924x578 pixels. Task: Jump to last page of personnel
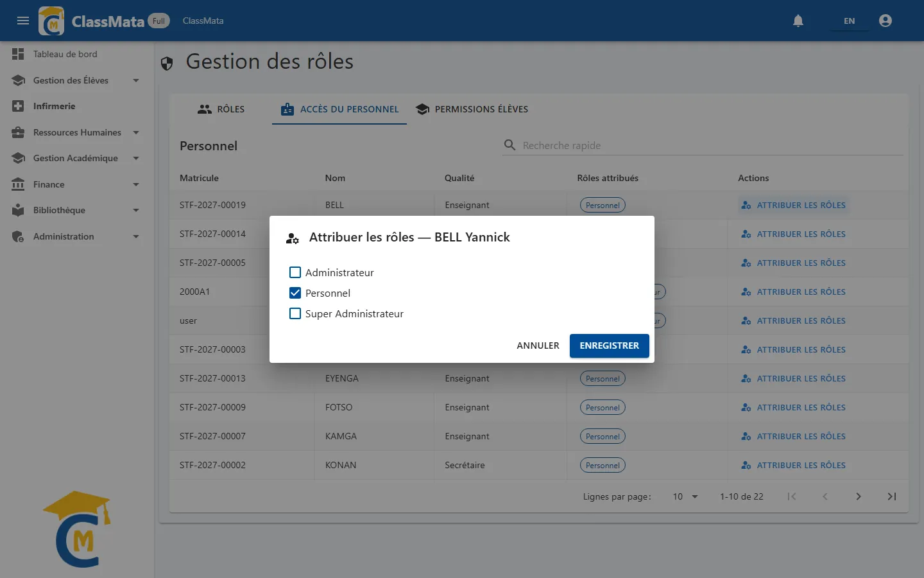coord(892,496)
